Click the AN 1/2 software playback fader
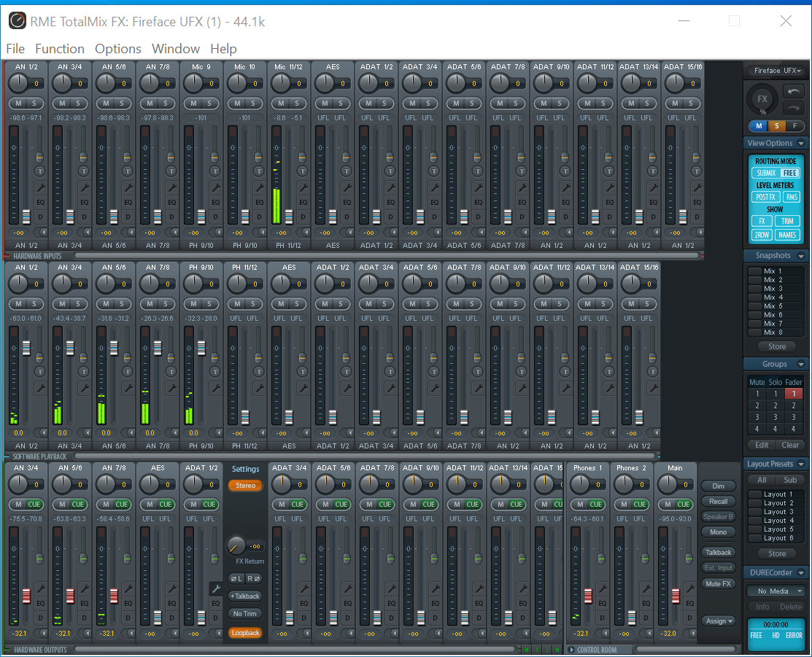This screenshot has width=812, height=657. pyautogui.click(x=26, y=348)
